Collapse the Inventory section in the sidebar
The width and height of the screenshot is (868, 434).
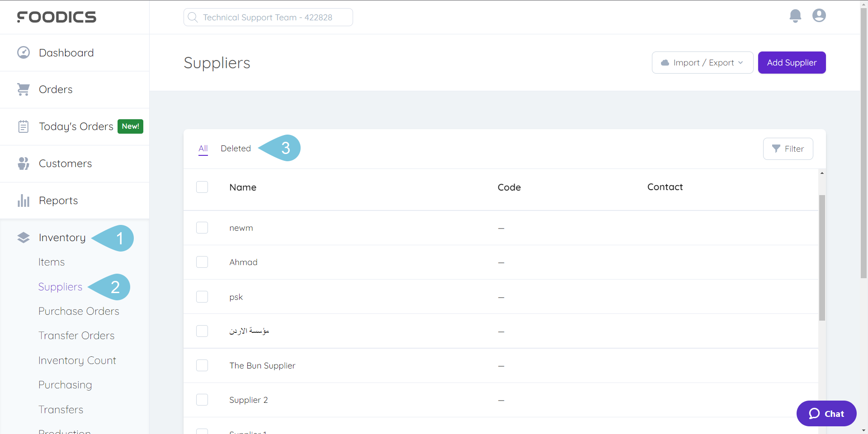62,237
